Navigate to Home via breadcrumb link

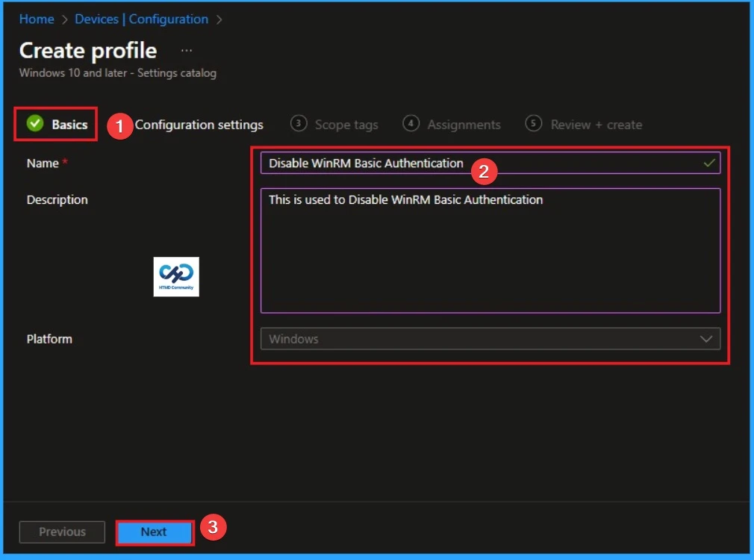click(36, 19)
